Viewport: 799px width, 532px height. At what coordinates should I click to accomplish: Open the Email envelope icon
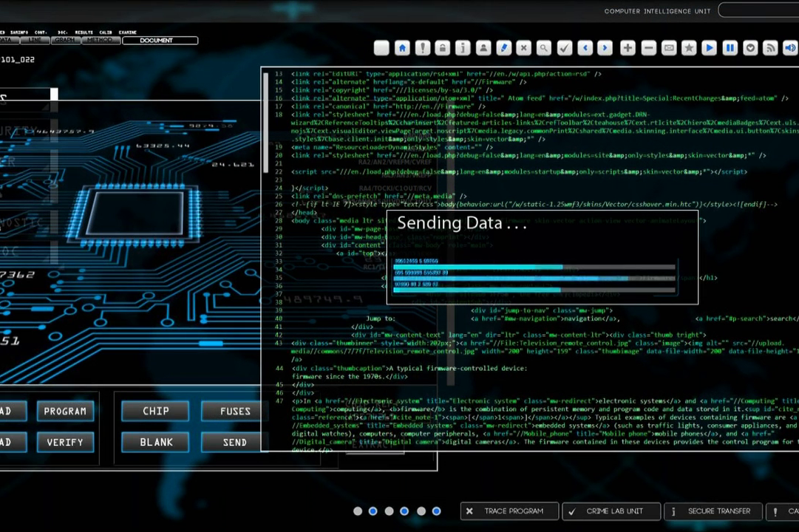coord(670,47)
